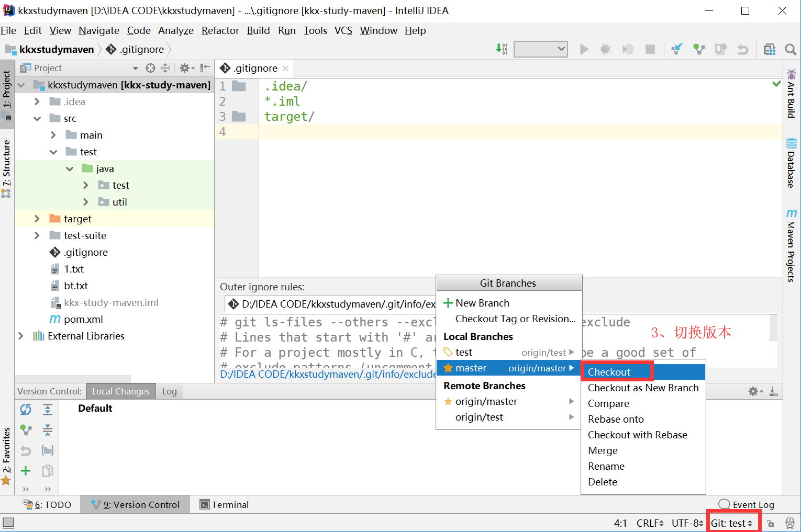The width and height of the screenshot is (801, 532).
Task: Click tool windows quick-access icon bottom-left
Action: 8,523
